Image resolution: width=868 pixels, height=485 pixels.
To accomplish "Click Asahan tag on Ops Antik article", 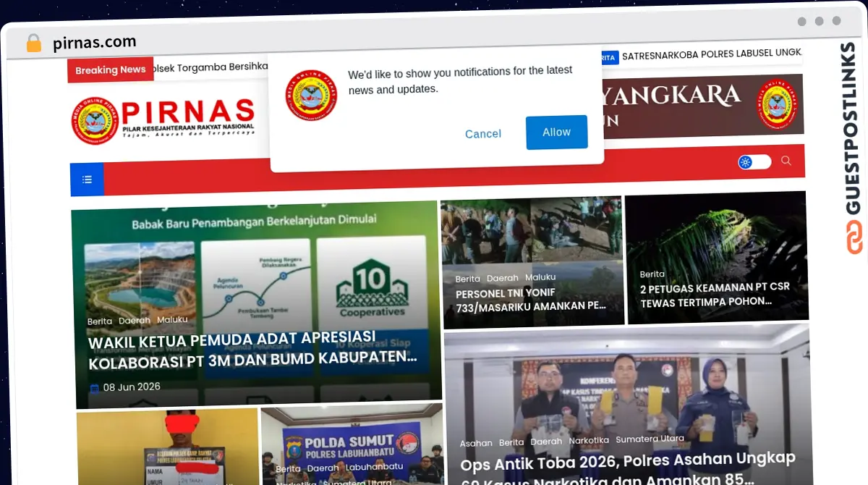I will pos(476,443).
